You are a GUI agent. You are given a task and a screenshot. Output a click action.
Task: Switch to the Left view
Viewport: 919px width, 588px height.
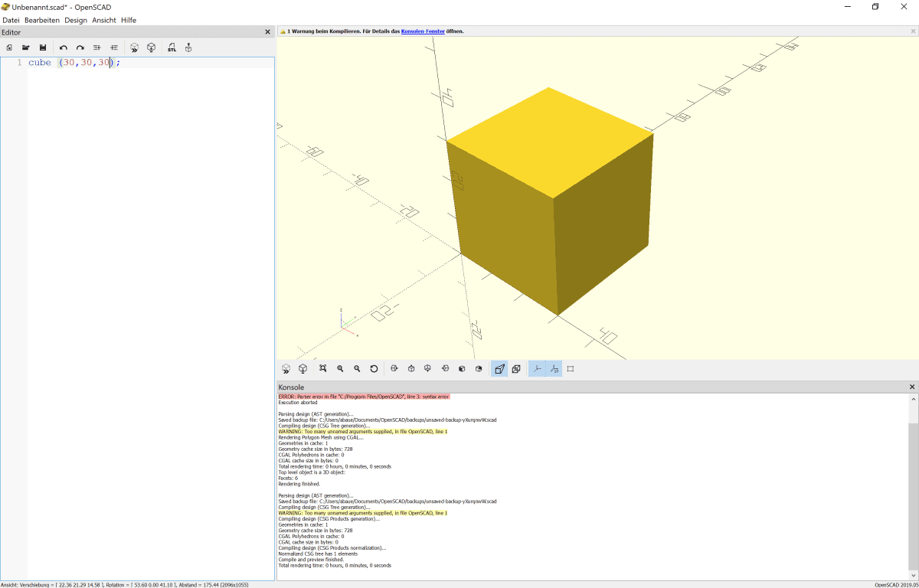pyautogui.click(x=445, y=368)
